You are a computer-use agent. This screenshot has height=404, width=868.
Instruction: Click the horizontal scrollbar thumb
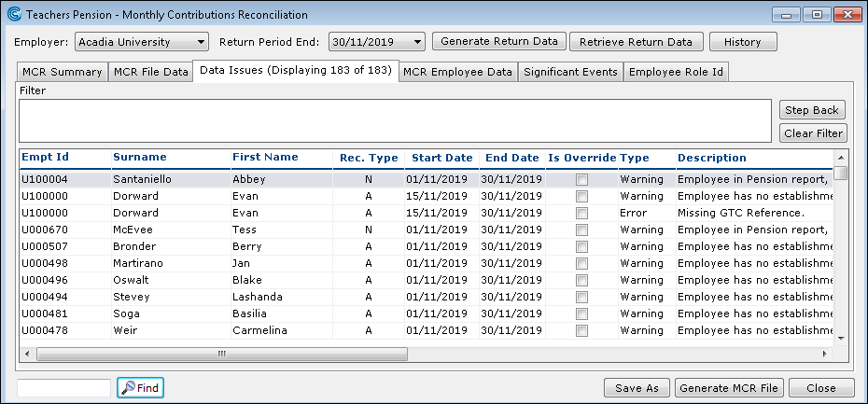pos(222,354)
